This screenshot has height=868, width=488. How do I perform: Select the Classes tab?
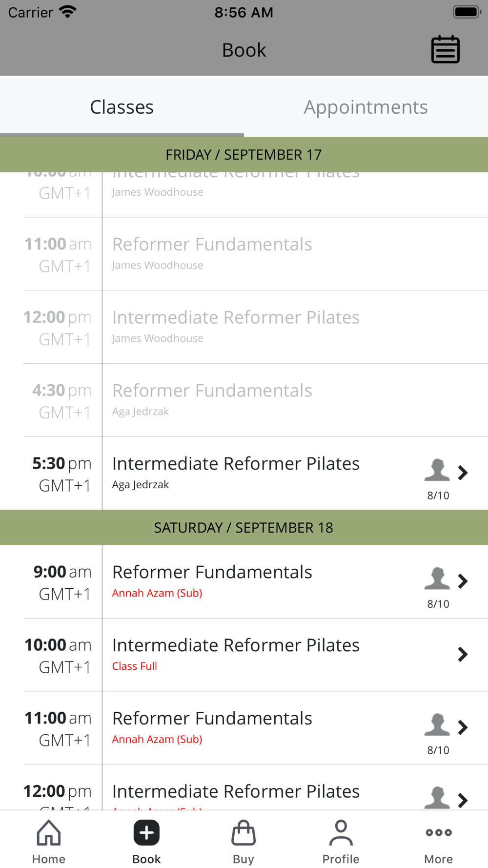point(122,106)
